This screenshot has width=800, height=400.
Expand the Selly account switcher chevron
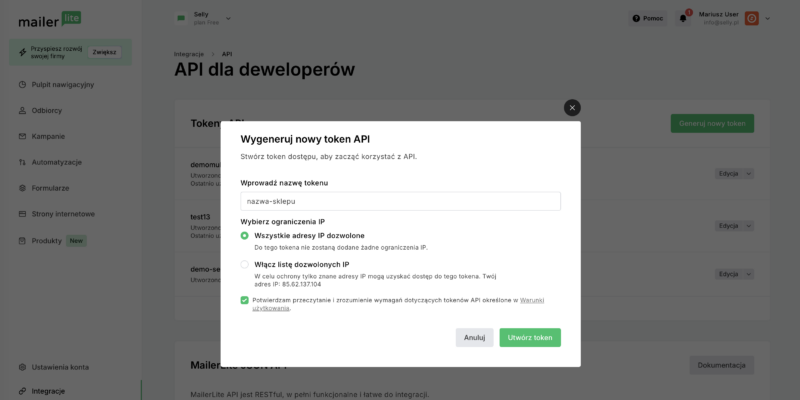click(x=228, y=18)
